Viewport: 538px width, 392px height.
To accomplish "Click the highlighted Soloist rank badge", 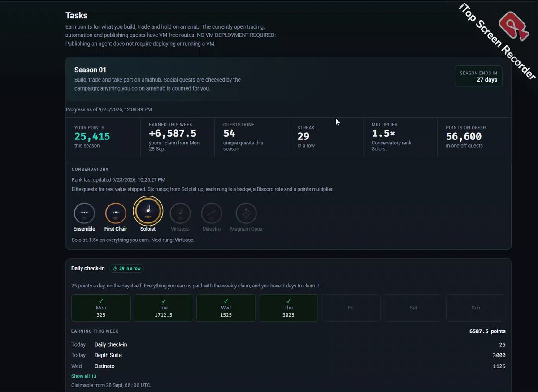I will pyautogui.click(x=148, y=211).
